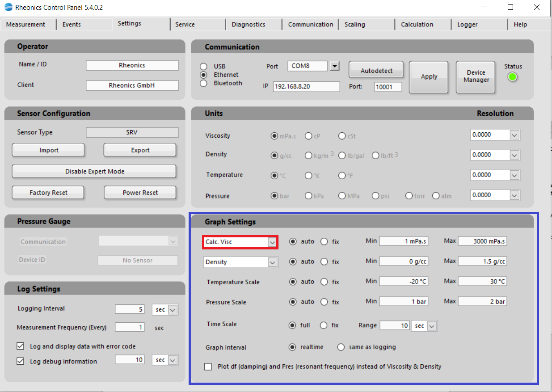552x392 pixels.
Task: Choose Bluetooth connection radio button
Action: click(x=204, y=83)
